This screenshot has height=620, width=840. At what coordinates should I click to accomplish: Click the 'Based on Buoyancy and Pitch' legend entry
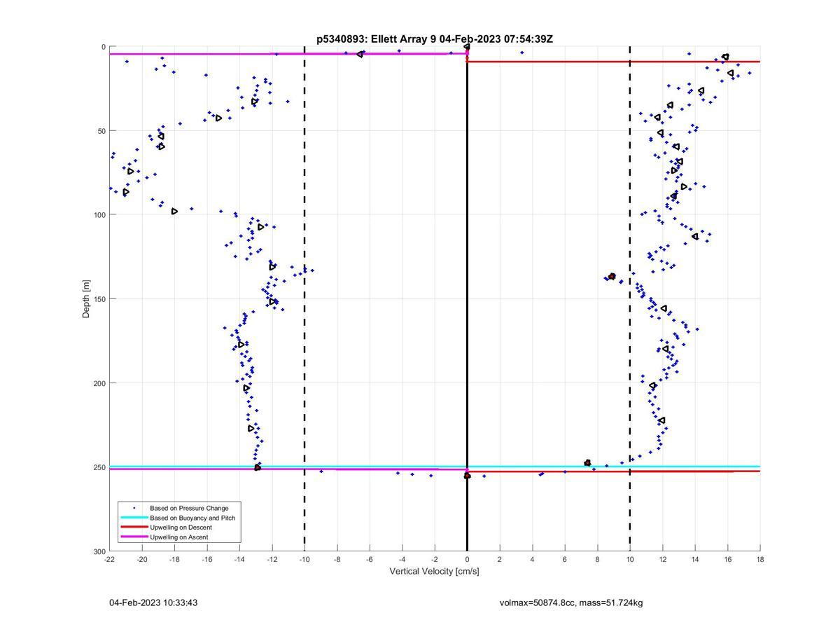point(192,518)
